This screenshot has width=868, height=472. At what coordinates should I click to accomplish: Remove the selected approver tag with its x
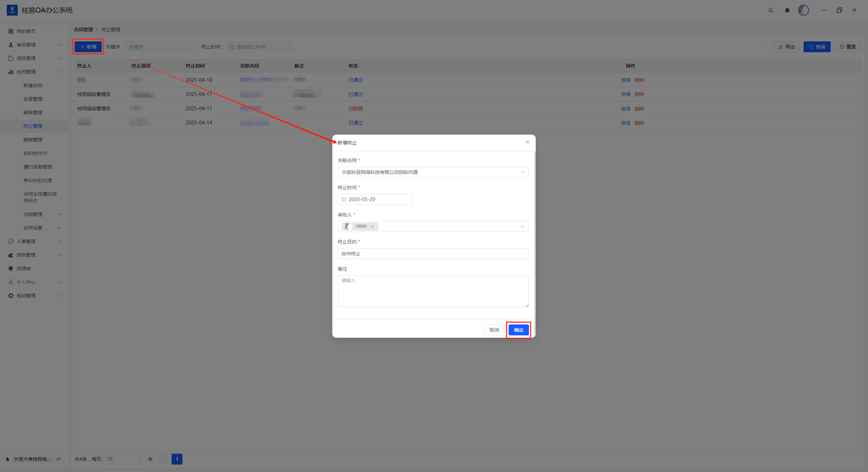point(372,227)
